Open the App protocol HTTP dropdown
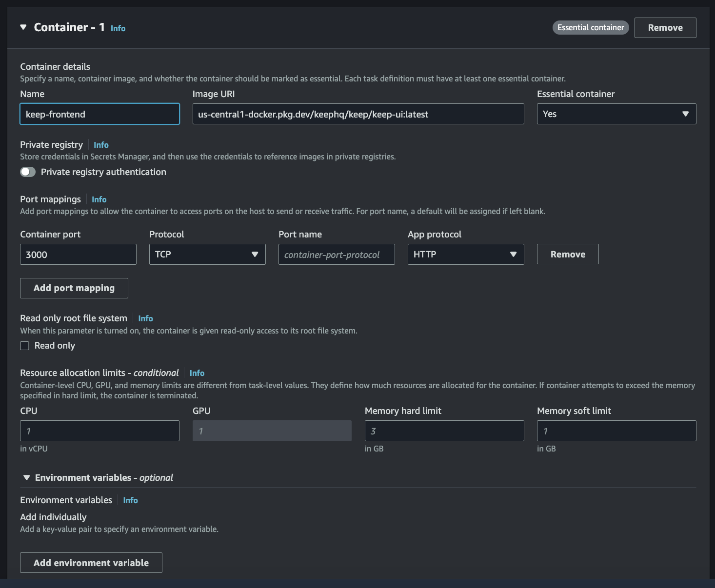 466,255
